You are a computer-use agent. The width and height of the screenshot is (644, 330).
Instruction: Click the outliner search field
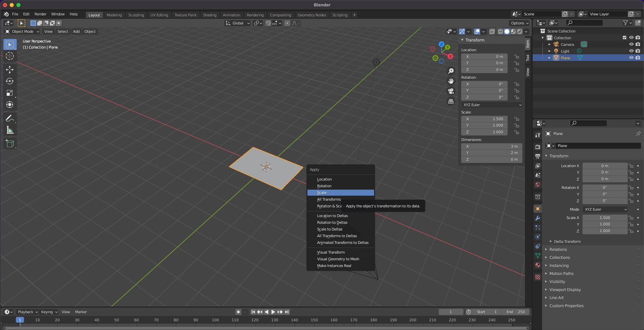coord(584,23)
